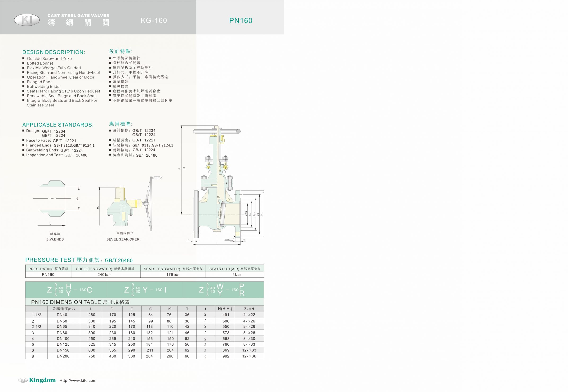Click the BEVEL GEAR OPER. caption
568x392 pixels.
pyautogui.click(x=123, y=239)
